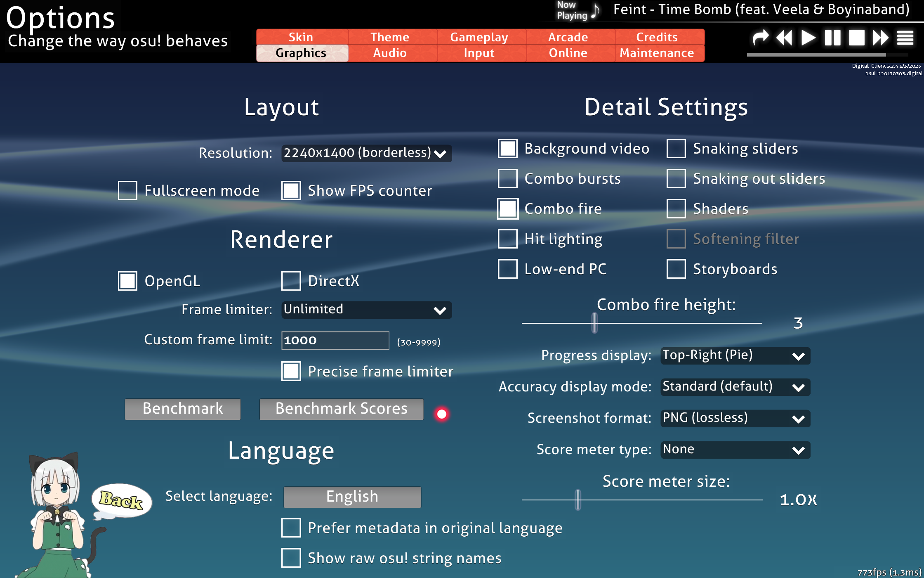This screenshot has width=924, height=578.
Task: Stop the music playback
Action: (x=856, y=38)
